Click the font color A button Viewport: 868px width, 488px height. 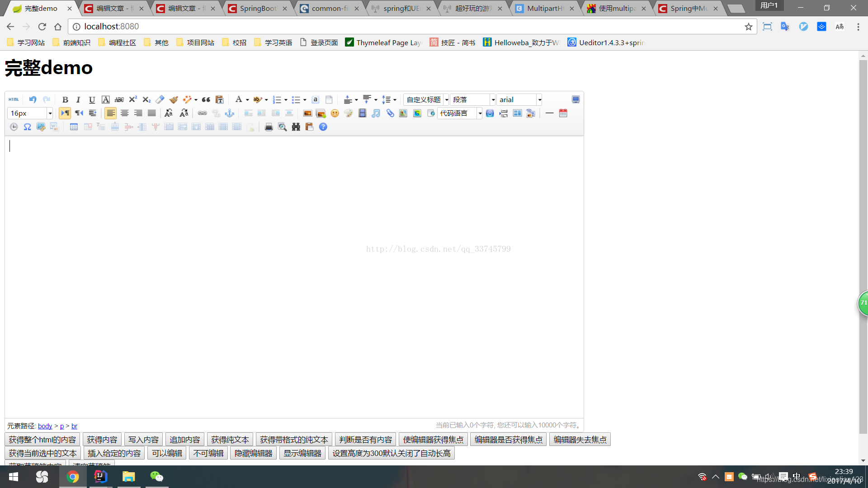coord(239,99)
